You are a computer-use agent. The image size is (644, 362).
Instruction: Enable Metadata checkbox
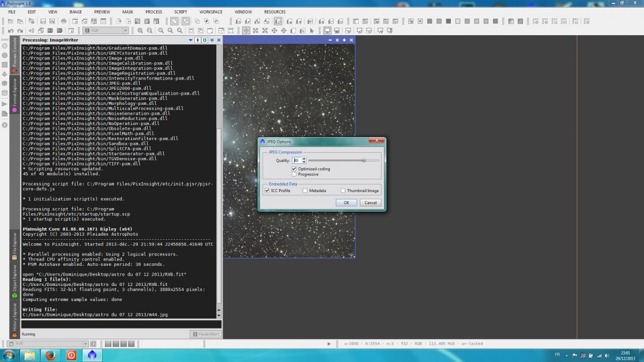(305, 191)
